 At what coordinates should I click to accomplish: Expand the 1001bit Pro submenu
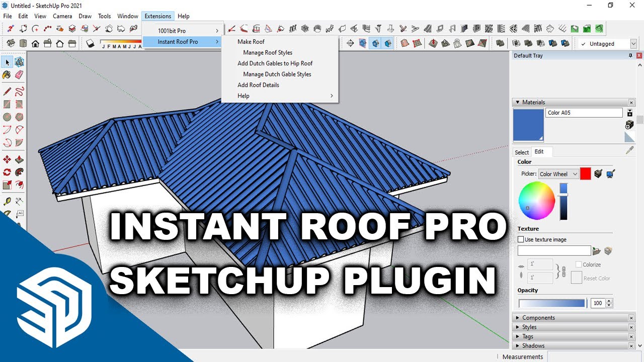point(183,31)
